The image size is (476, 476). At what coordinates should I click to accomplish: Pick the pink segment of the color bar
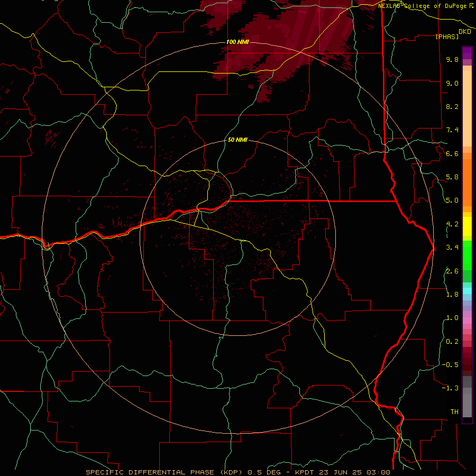tap(467, 321)
